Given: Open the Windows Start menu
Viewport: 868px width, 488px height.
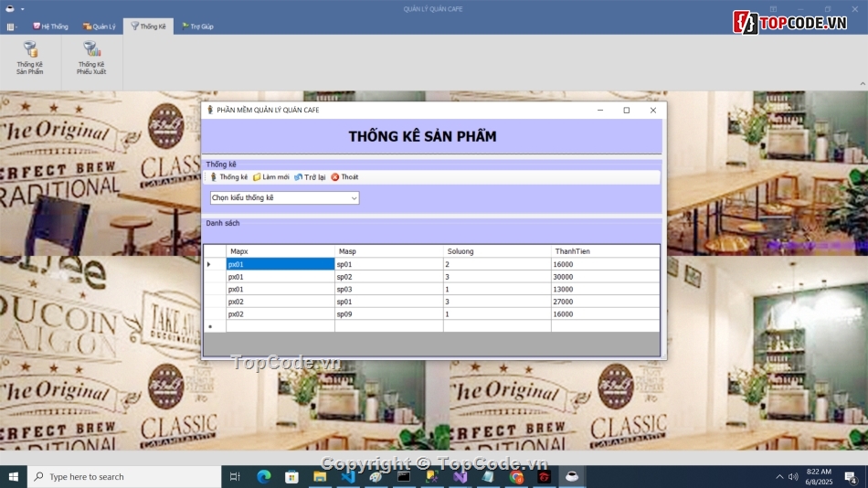Looking at the screenshot, I should [14, 476].
